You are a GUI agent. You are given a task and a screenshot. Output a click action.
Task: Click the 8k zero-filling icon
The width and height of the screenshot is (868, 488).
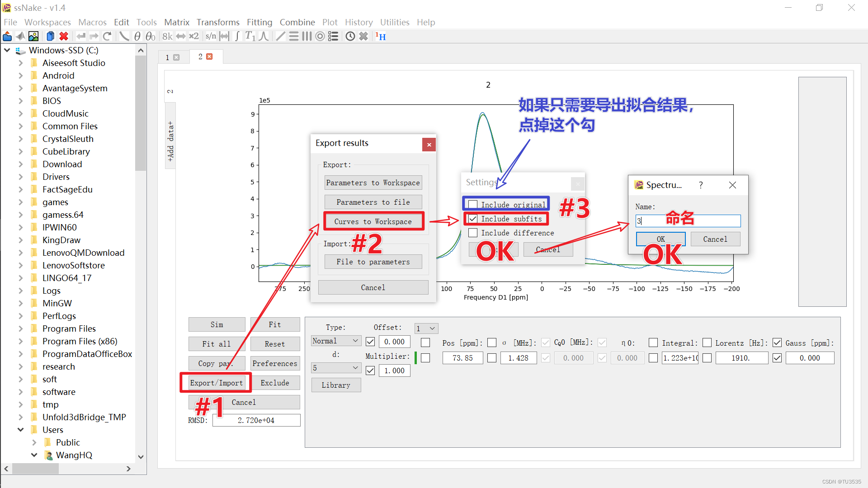(166, 36)
